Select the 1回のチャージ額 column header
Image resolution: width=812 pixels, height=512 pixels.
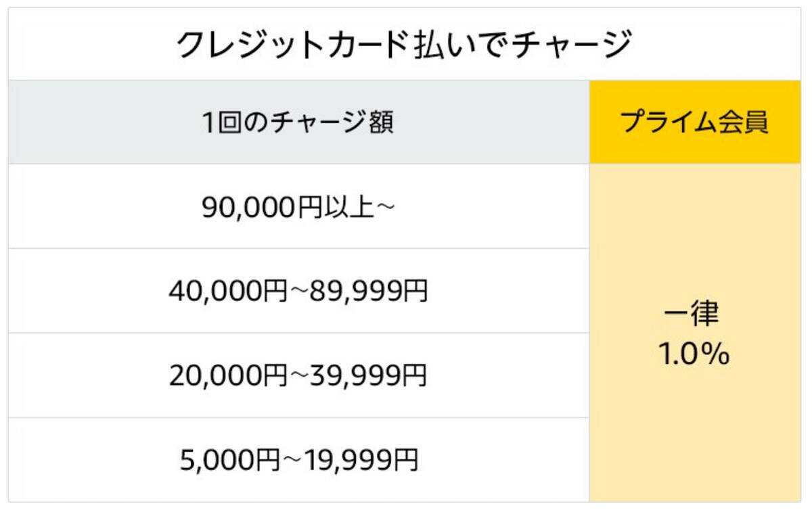(x=298, y=123)
